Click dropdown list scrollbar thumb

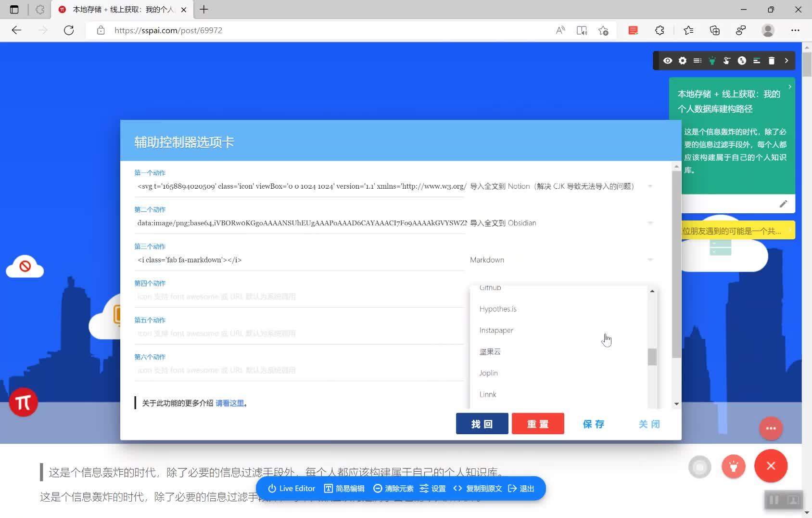click(652, 357)
